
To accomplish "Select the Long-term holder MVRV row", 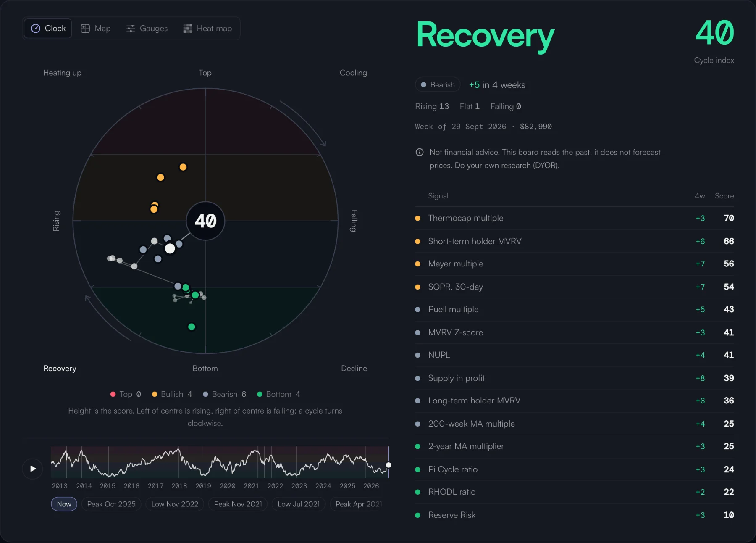I will click(574, 401).
